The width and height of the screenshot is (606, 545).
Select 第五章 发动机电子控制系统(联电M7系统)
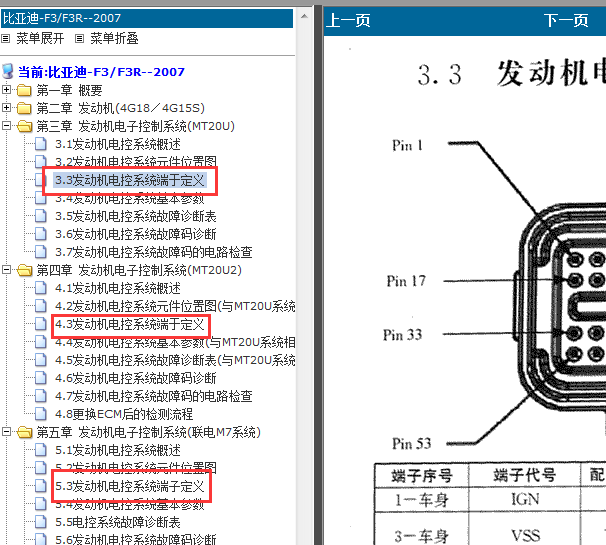coord(148,432)
